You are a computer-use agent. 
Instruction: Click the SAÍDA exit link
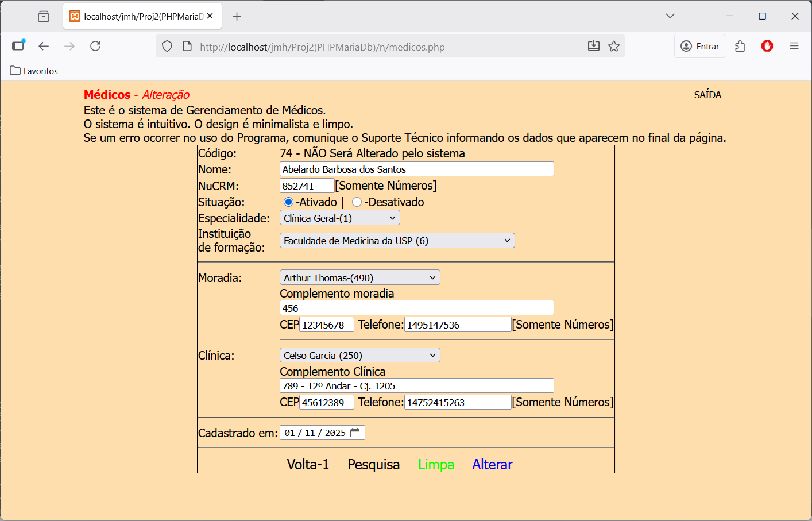(707, 95)
